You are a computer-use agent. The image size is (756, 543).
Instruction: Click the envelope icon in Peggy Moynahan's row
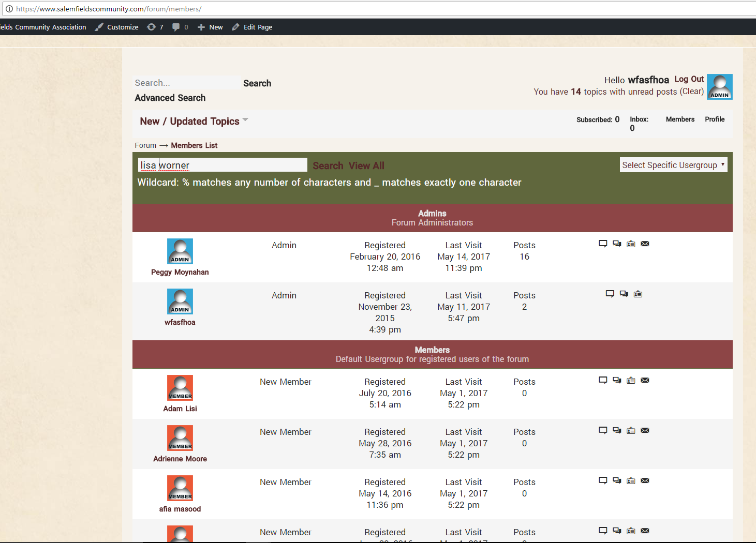click(x=645, y=244)
